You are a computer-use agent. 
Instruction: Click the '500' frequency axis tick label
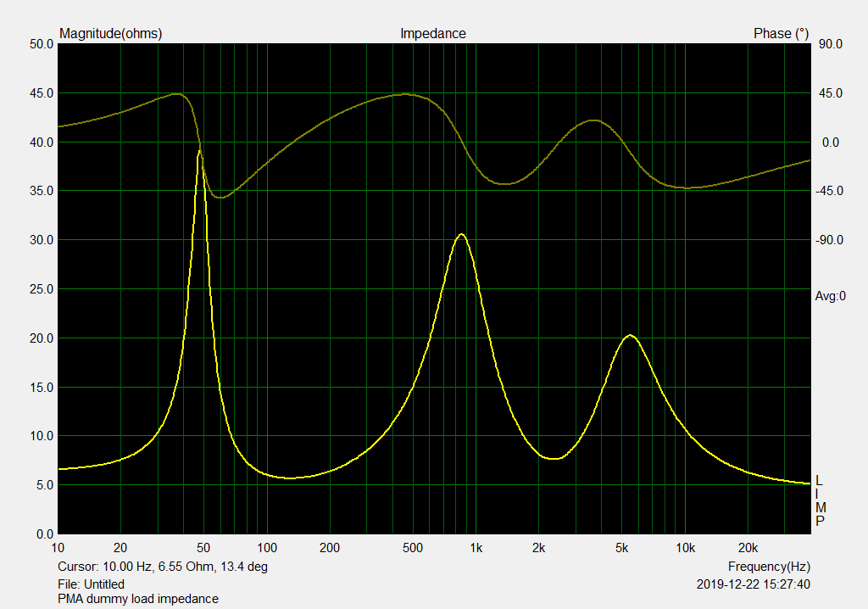(413, 549)
